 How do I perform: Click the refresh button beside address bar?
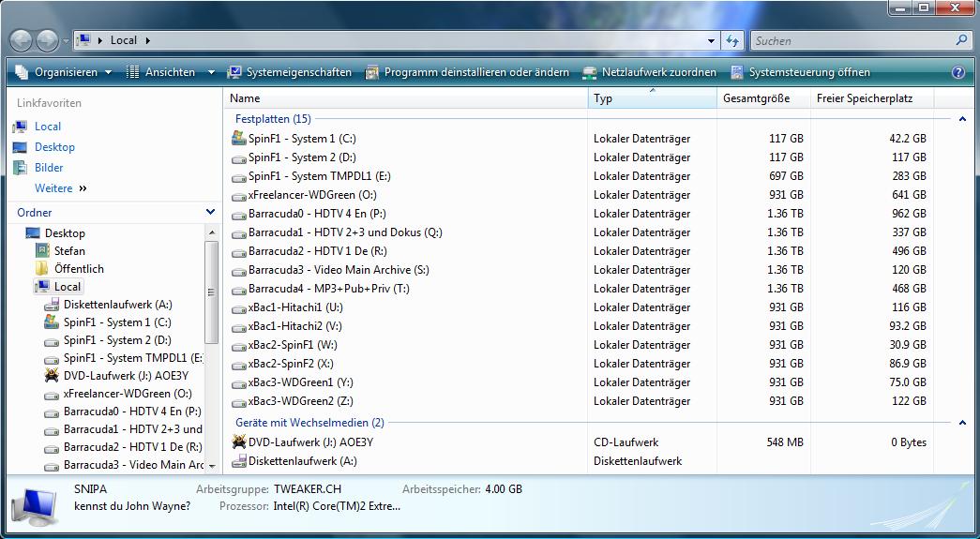click(733, 40)
